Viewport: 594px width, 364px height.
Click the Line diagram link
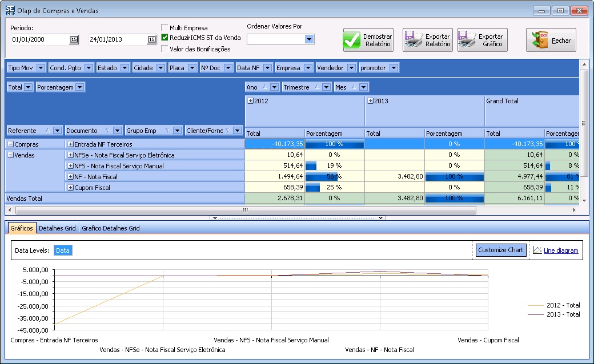pyautogui.click(x=561, y=250)
